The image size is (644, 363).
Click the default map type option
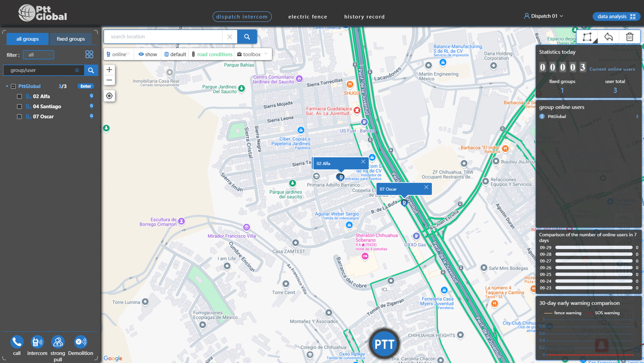(x=175, y=54)
